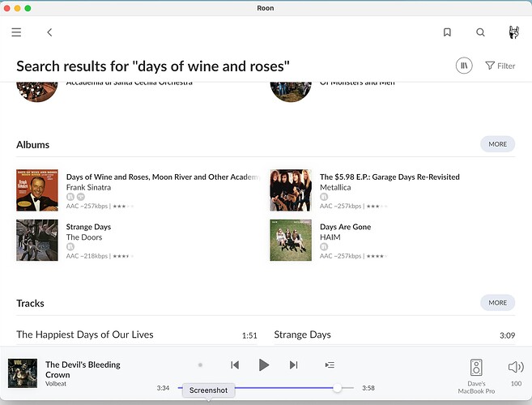Screen dimensions: 532x405
Task: Open the Frank Sinatra artist link
Action: click(x=88, y=187)
